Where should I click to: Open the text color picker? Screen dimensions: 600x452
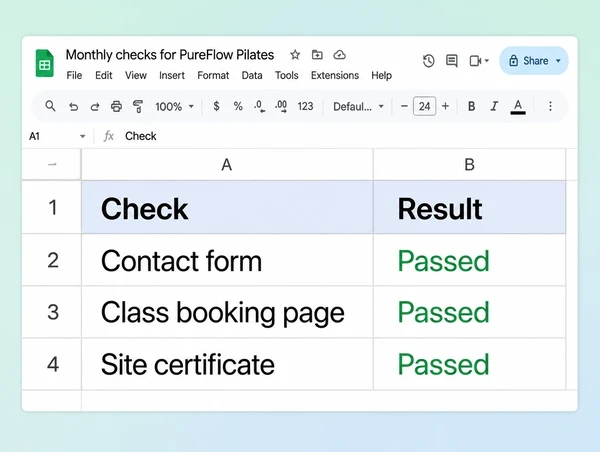518,107
